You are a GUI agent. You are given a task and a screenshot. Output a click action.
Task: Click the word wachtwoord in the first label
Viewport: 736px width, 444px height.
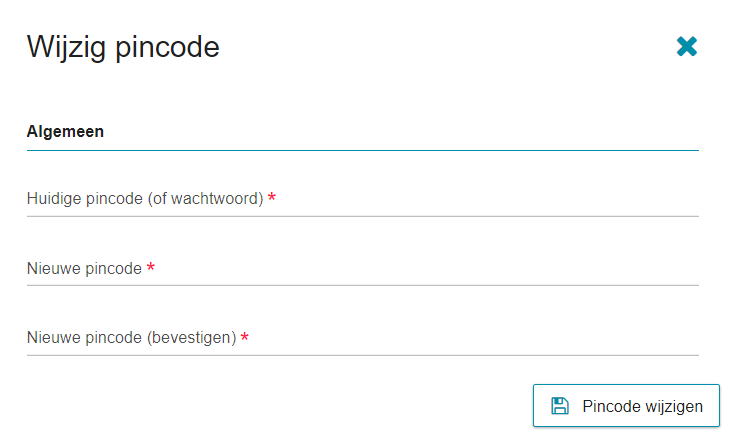215,199
